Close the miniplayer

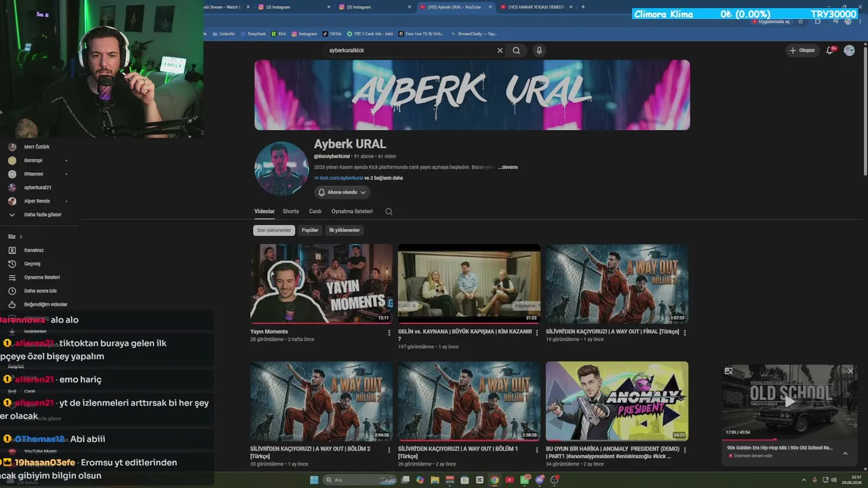[850, 371]
